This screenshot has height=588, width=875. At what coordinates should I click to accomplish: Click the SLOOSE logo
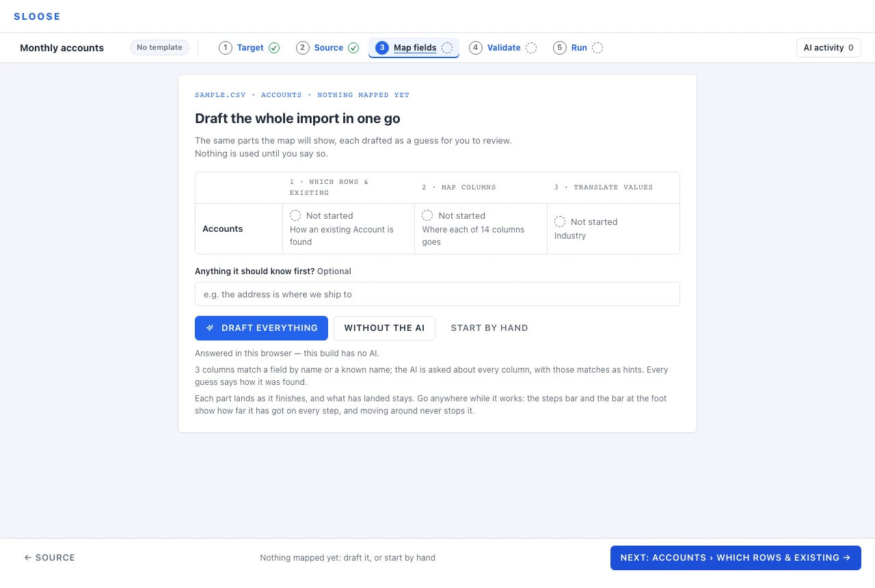click(x=37, y=16)
